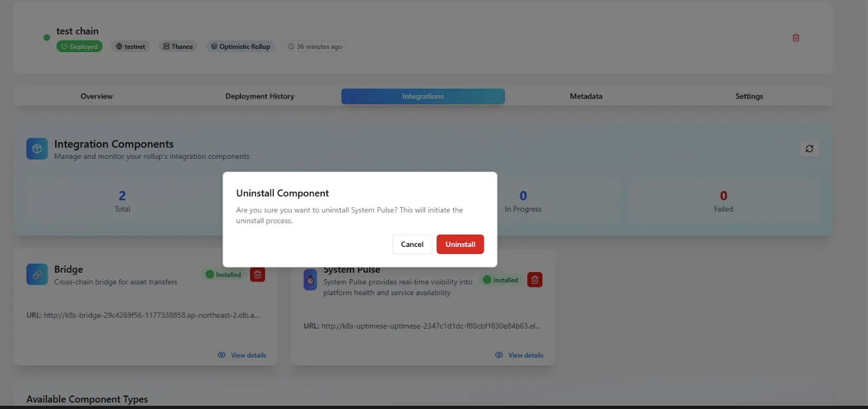Switch to the Overview tab
Viewport: 868px width, 409px height.
96,96
